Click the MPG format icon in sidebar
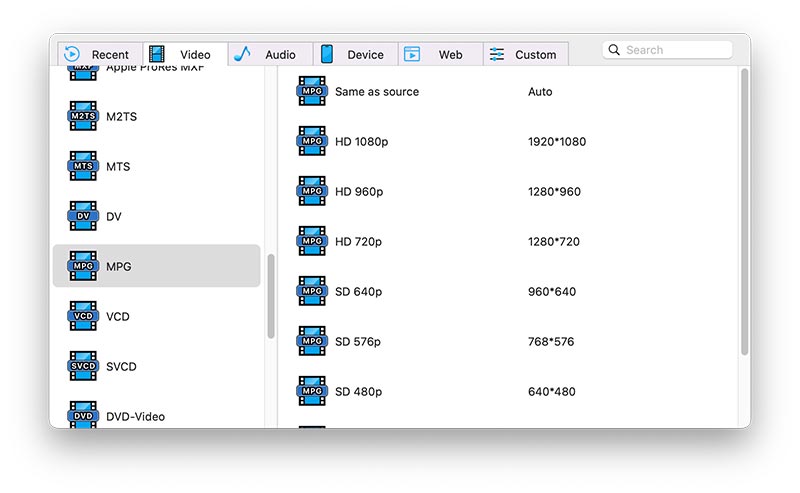This screenshot has height=493, width=800. (83, 266)
